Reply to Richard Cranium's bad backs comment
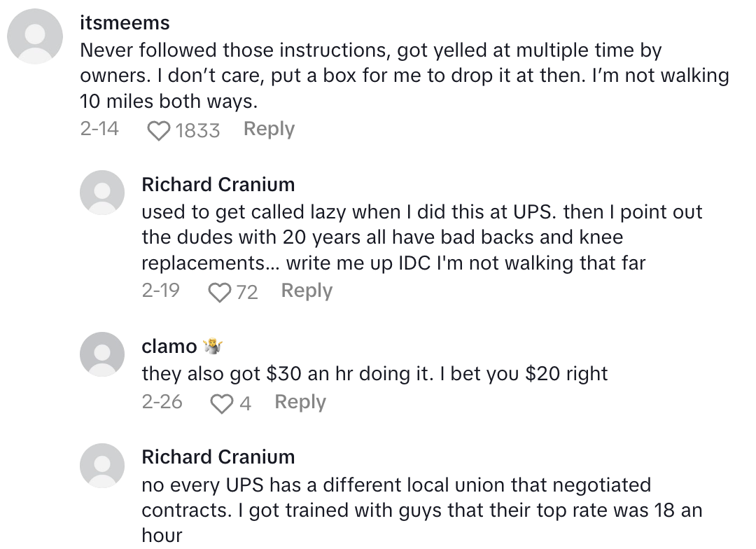Image resolution: width=756 pixels, height=549 pixels. (x=307, y=291)
